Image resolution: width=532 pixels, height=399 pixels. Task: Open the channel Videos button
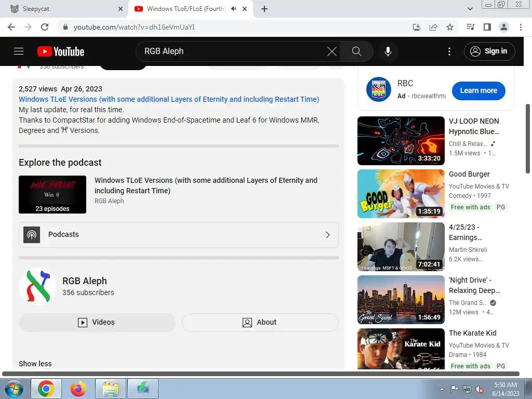pos(97,322)
